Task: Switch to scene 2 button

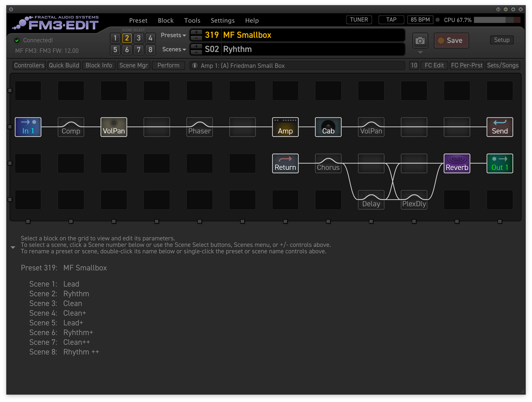Action: click(127, 38)
